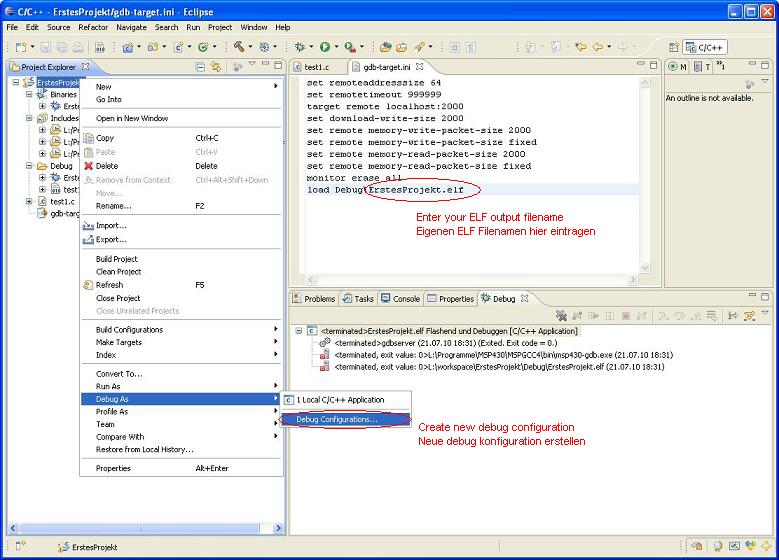Click Clean Project in context menu
The image size is (779, 560).
tap(182, 272)
